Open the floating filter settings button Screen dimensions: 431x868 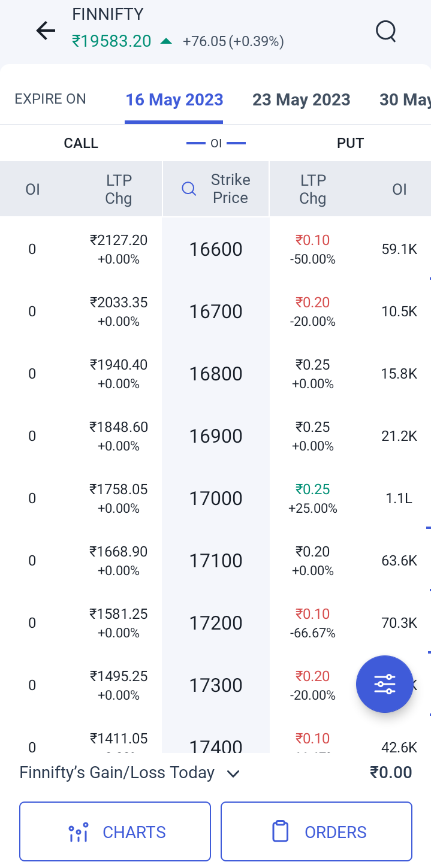(384, 684)
